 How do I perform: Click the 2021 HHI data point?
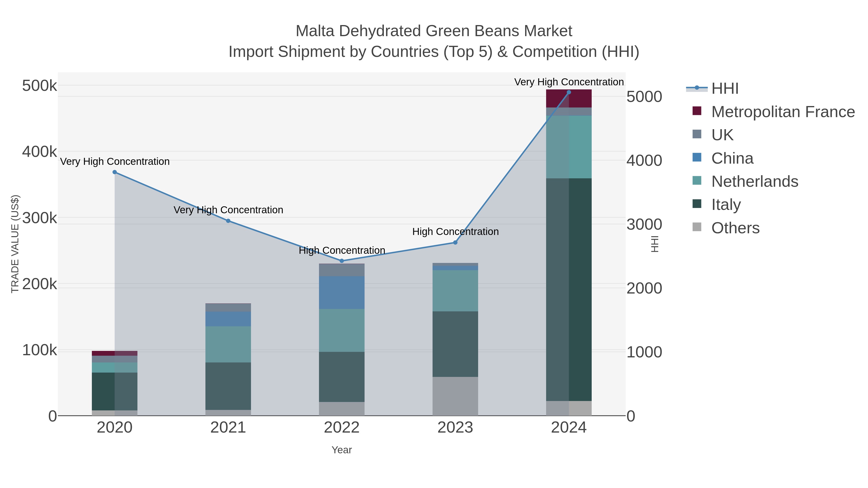(x=228, y=221)
